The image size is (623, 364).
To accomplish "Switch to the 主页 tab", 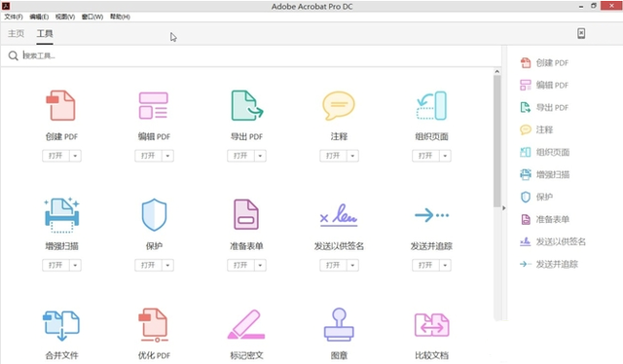I will [17, 33].
